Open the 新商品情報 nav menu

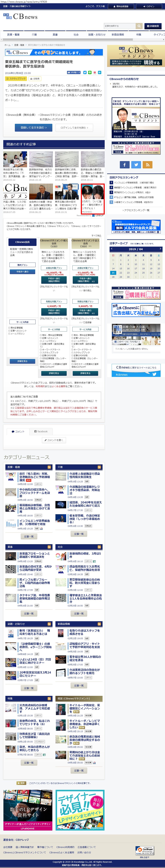(118, 34)
